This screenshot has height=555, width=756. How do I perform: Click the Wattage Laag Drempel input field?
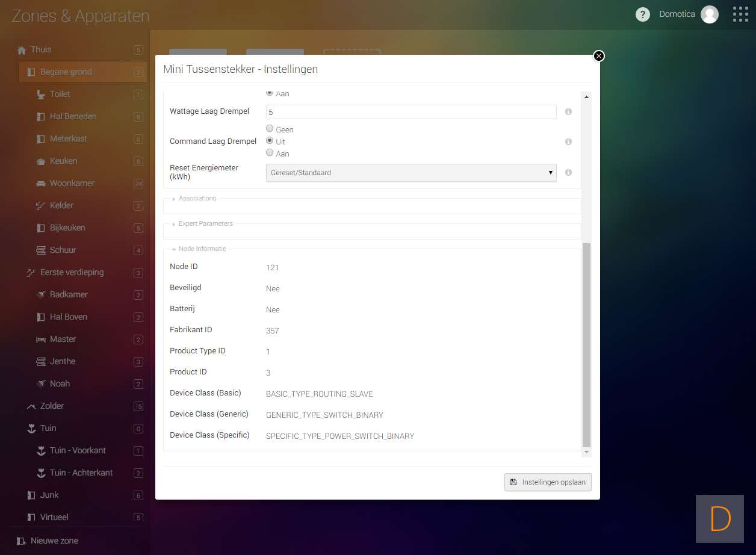coord(411,112)
